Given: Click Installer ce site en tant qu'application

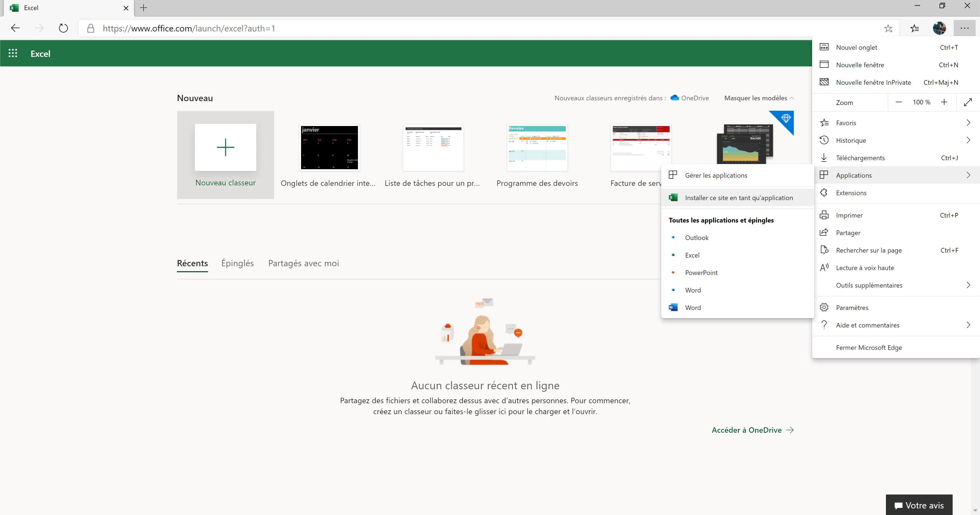Looking at the screenshot, I should [737, 197].
